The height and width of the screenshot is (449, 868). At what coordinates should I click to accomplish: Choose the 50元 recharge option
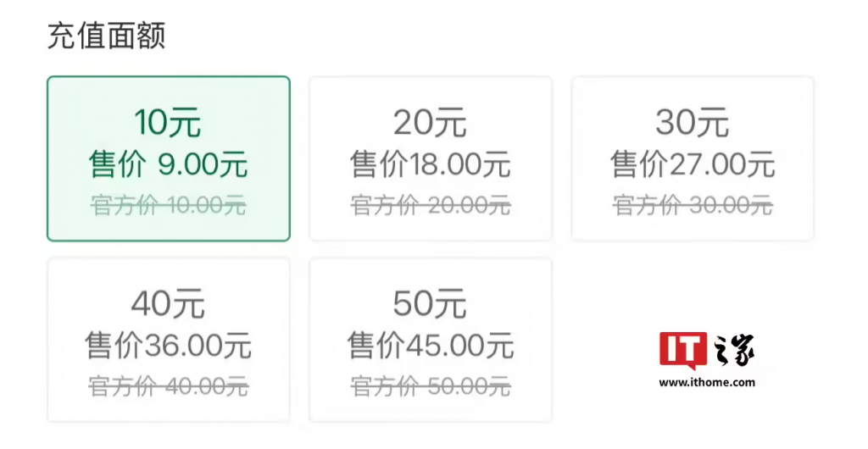point(430,303)
